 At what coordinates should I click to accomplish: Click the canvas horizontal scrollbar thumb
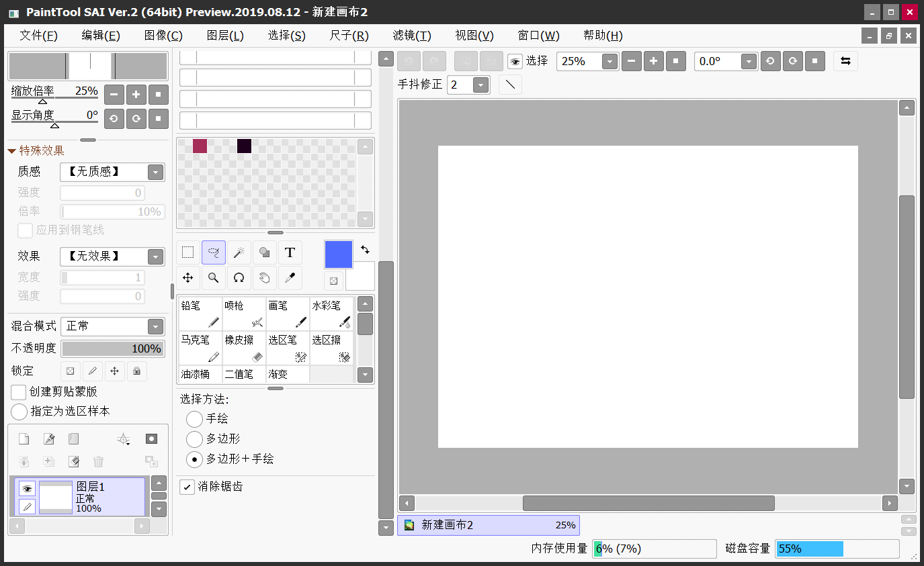(648, 503)
